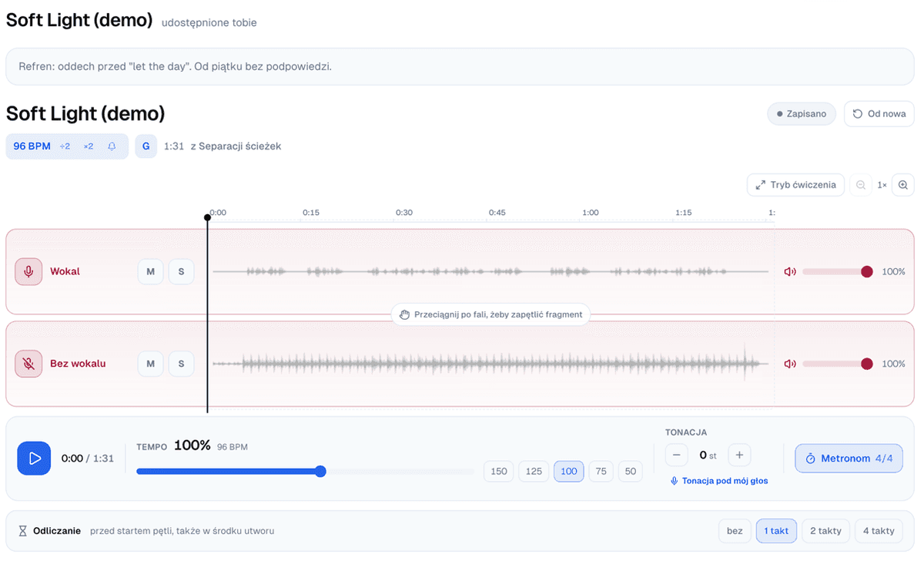Screen dimensions: 924x561
Task: Solo the Bez wokalu track
Action: click(182, 364)
